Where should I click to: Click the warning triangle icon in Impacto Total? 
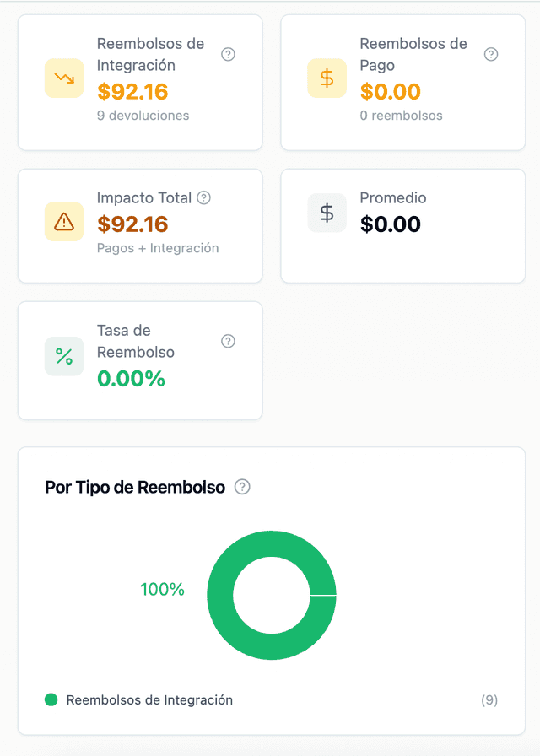(x=64, y=222)
